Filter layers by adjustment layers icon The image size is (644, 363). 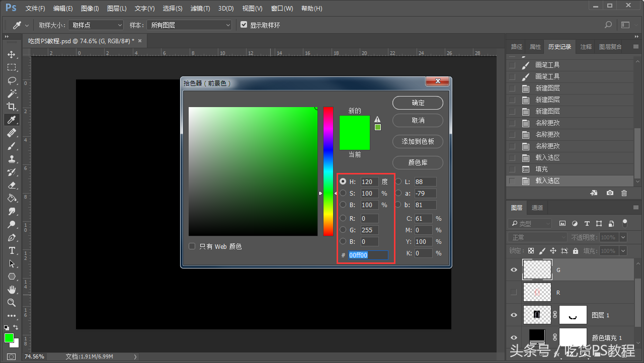point(575,223)
